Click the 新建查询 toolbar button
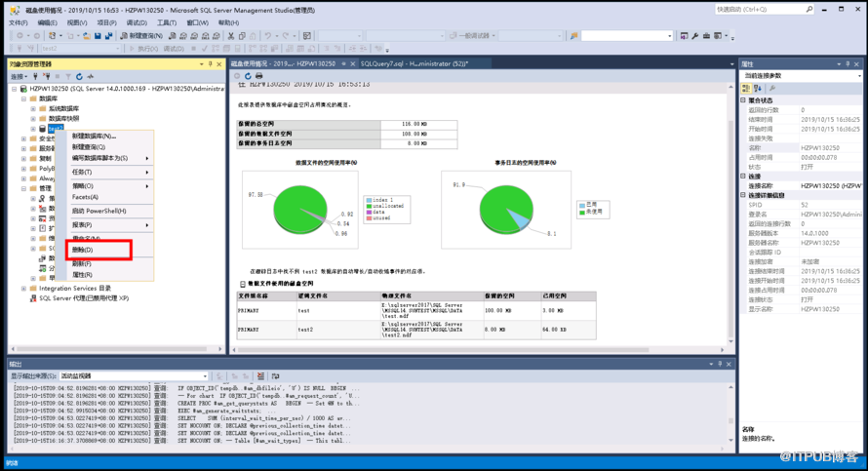The image size is (868, 471). pyautogui.click(x=140, y=36)
